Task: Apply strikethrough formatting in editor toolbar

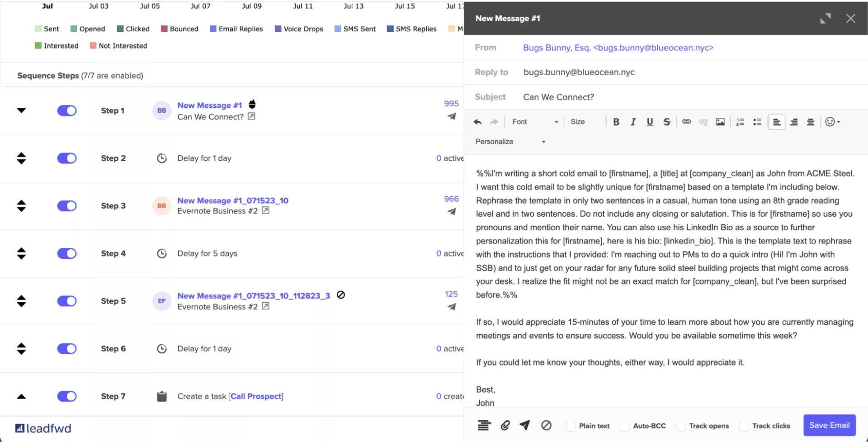Action: click(666, 122)
